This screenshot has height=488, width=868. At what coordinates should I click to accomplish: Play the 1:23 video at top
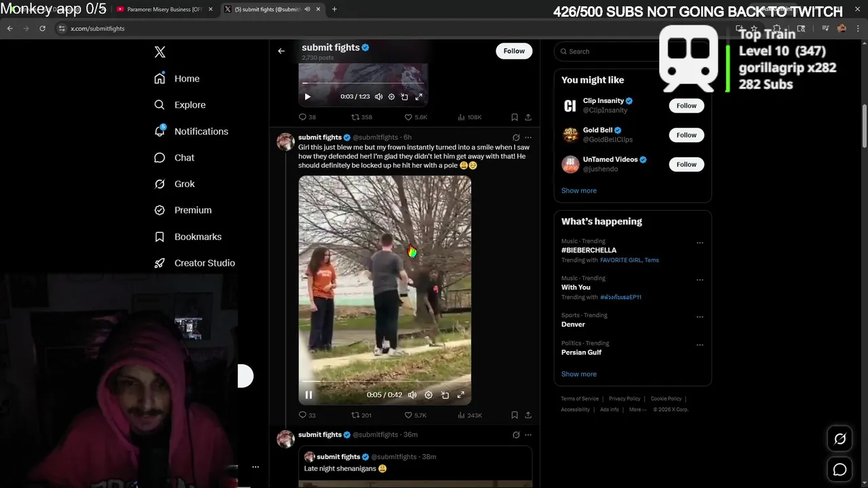point(307,97)
